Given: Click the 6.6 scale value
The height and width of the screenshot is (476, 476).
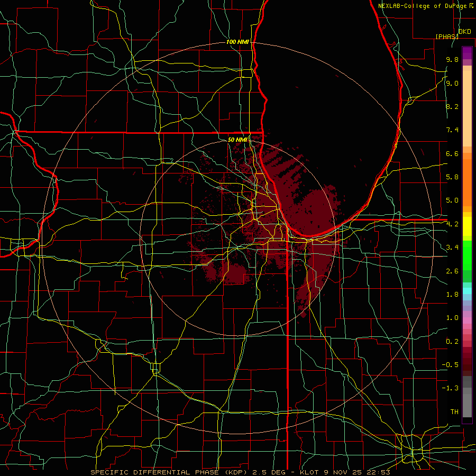Looking at the screenshot, I should [x=452, y=153].
